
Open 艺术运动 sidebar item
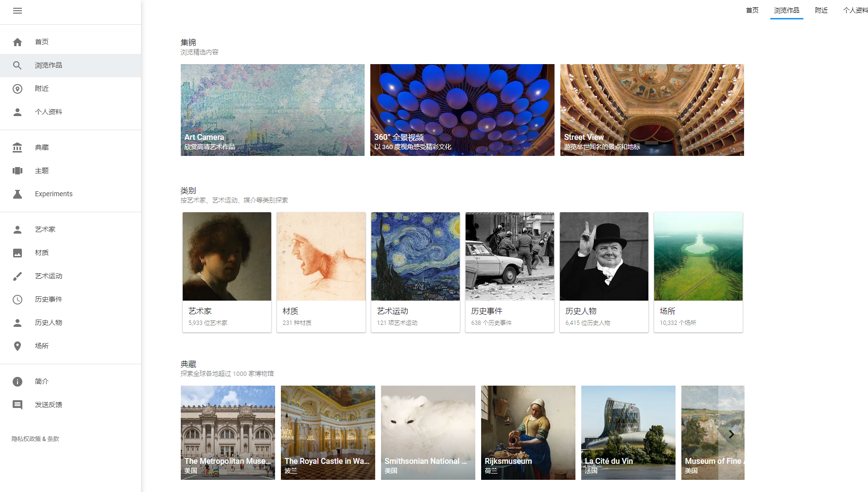click(x=70, y=276)
